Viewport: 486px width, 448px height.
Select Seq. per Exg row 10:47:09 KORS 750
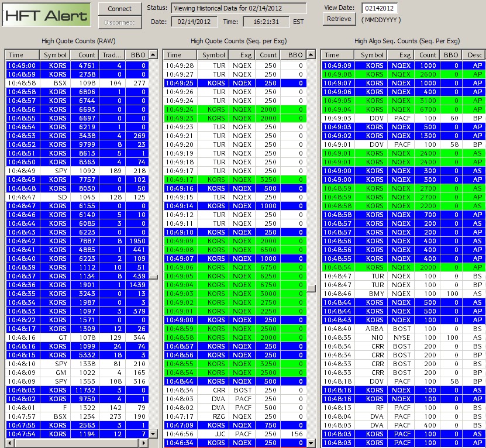click(235, 425)
